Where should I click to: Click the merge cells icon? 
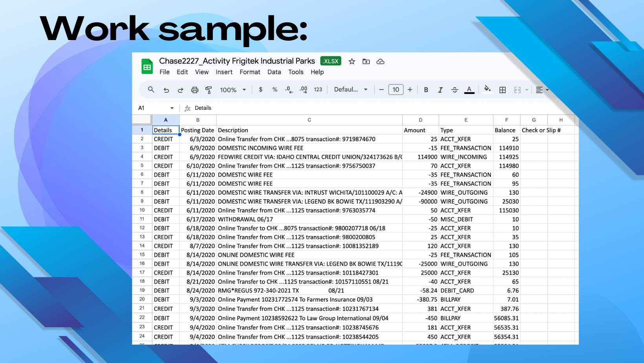pyautogui.click(x=517, y=90)
